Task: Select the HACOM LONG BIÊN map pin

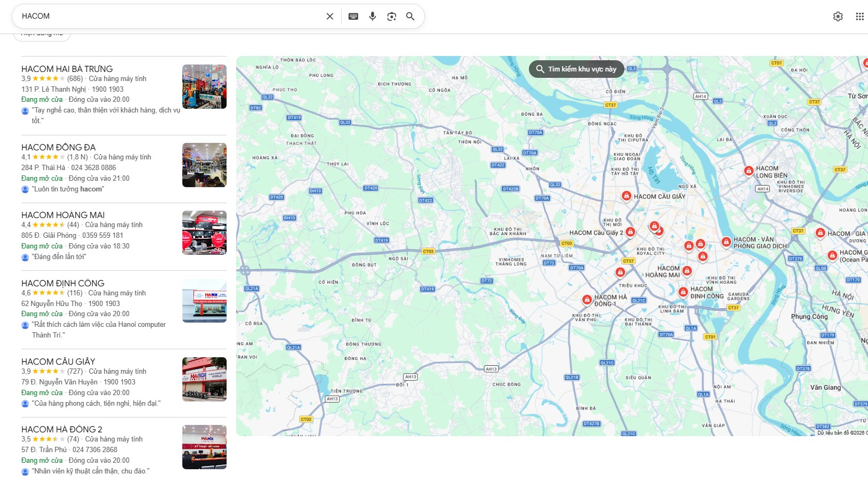Action: click(x=749, y=171)
